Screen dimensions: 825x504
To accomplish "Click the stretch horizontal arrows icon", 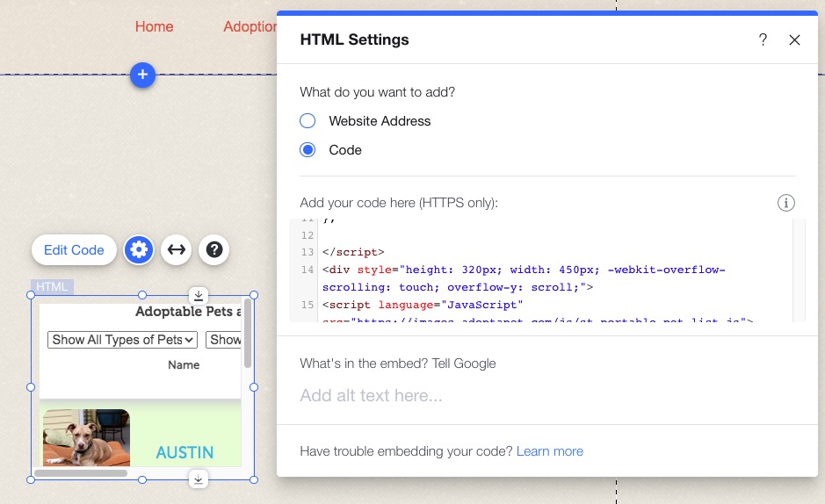I will click(177, 250).
